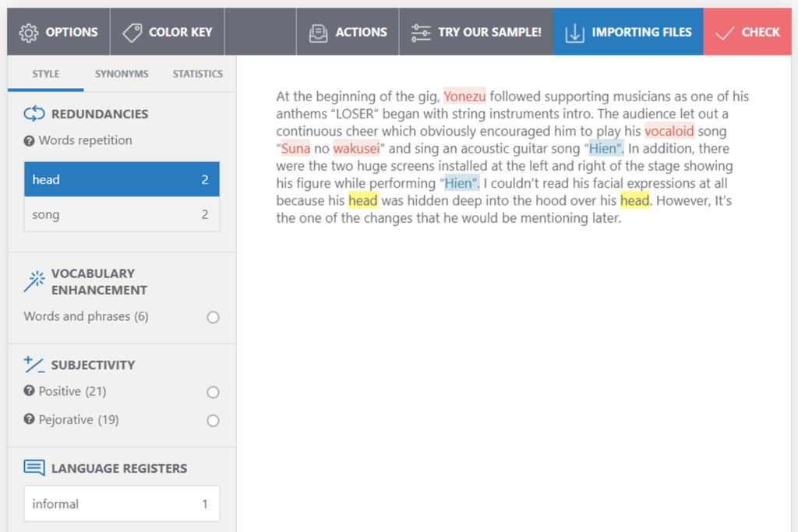Select the 'informal' language register row

point(122,503)
